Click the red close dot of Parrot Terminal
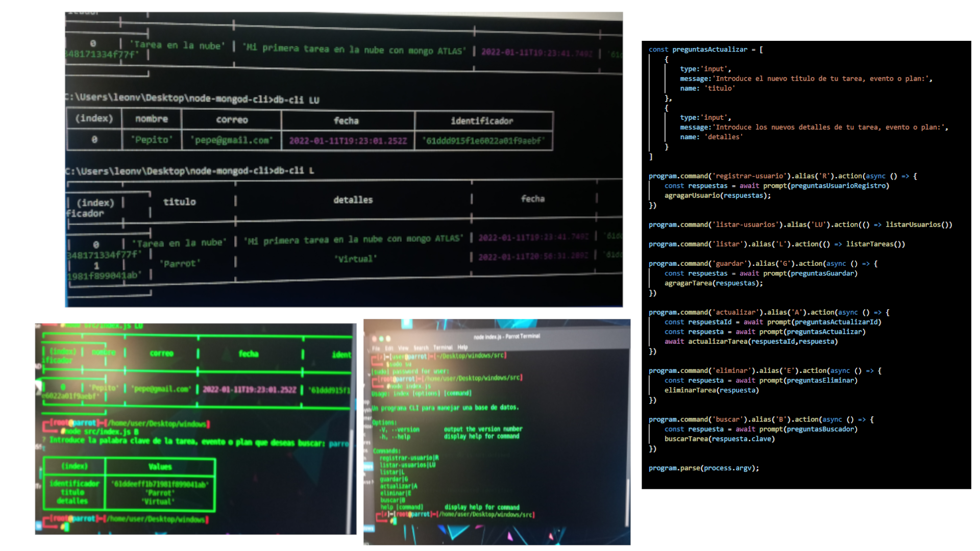This screenshot has width=980, height=551. [374, 339]
